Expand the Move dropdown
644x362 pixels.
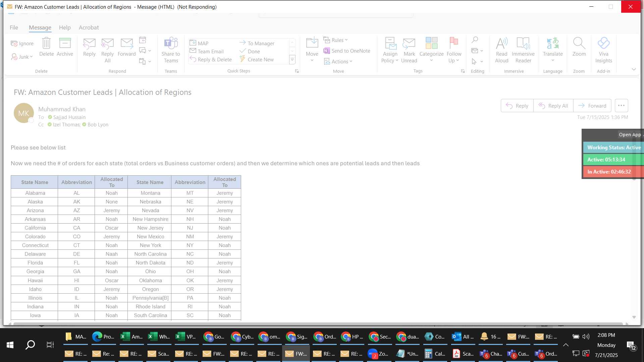coord(312,60)
